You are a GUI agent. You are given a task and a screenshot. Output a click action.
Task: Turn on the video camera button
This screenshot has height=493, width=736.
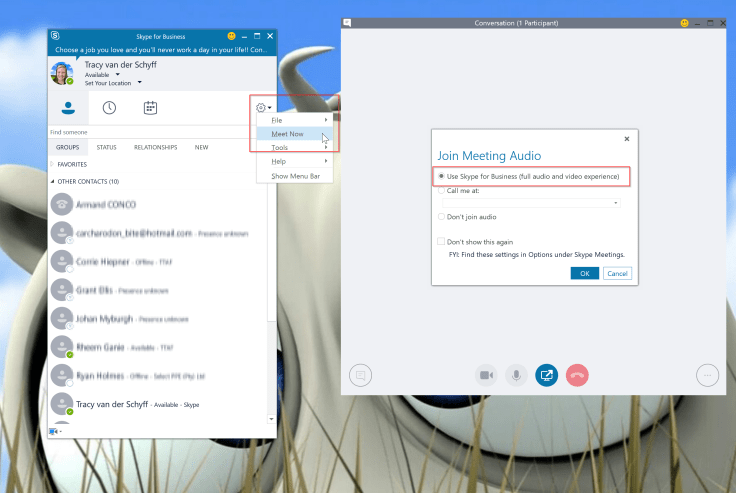point(487,375)
